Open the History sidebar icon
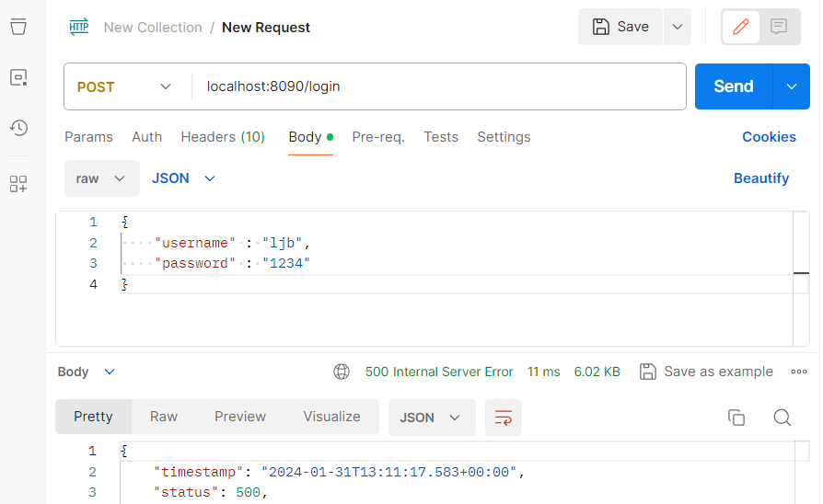 click(x=18, y=128)
